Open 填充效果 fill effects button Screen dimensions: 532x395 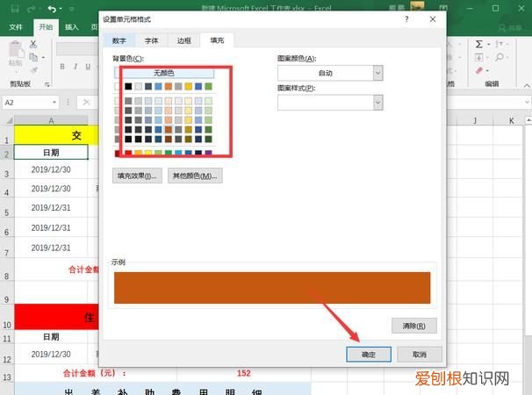(137, 176)
